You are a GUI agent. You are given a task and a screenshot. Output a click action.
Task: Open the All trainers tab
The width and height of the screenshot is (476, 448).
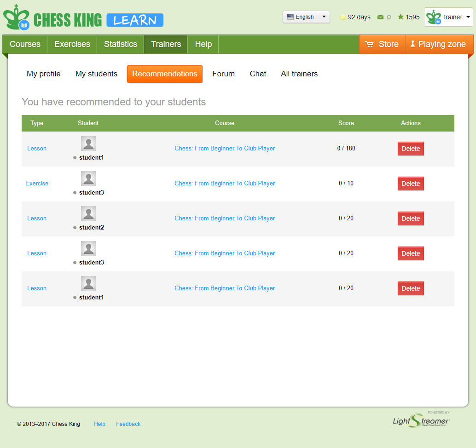pos(299,74)
